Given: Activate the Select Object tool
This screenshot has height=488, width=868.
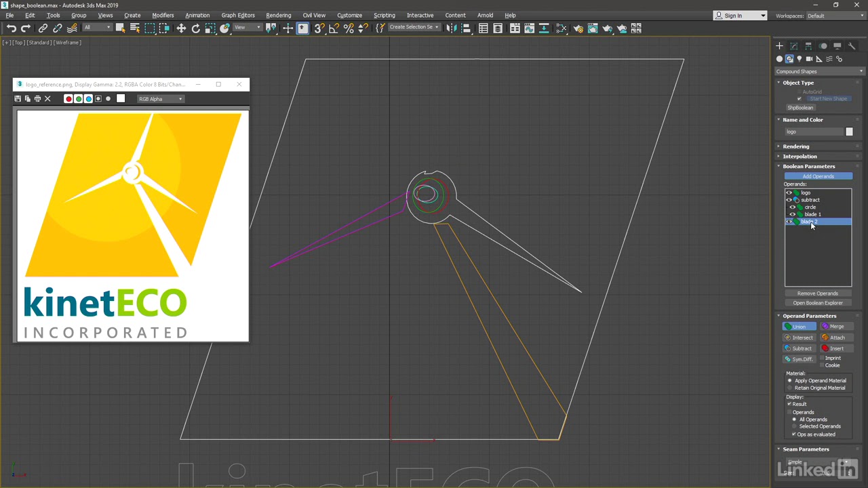Looking at the screenshot, I should (120, 28).
